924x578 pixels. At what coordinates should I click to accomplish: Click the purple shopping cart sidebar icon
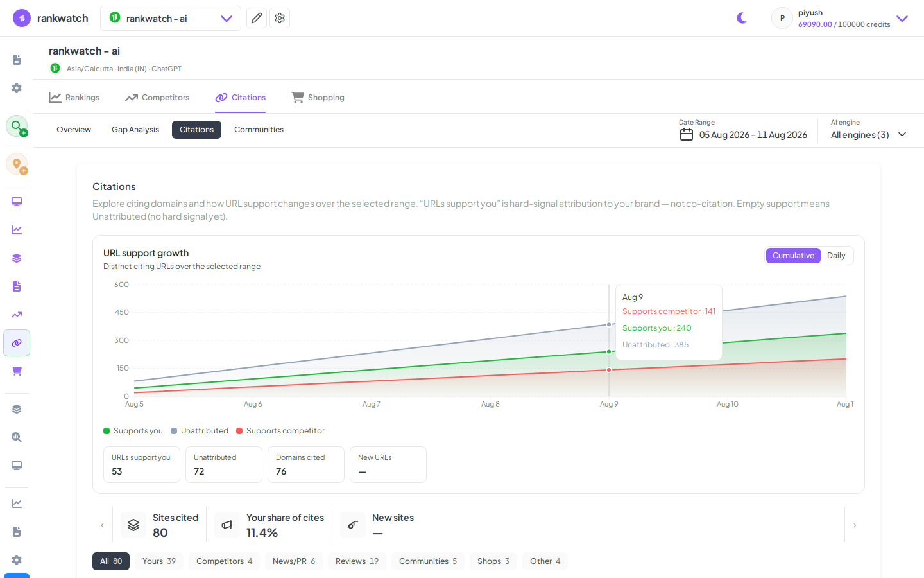[x=17, y=371]
